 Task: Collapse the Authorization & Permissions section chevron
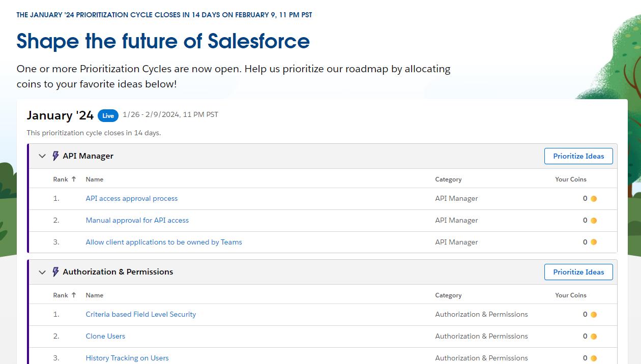coord(42,272)
